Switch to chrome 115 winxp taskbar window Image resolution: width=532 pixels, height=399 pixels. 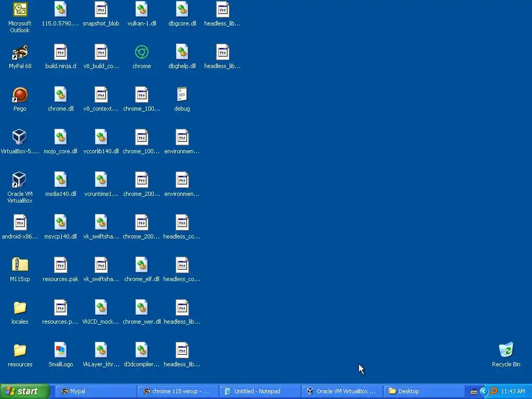pyautogui.click(x=178, y=391)
